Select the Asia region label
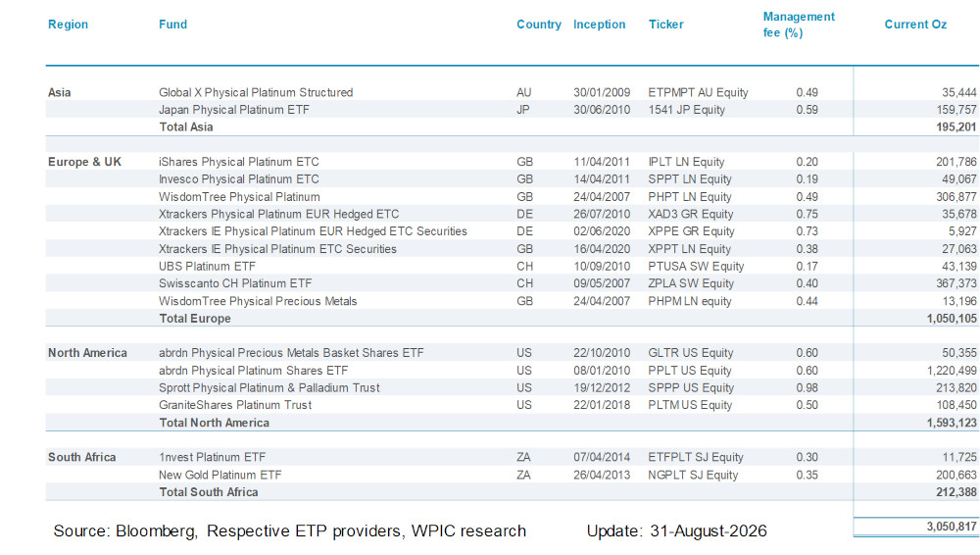Screen dimensions: 980x555 point(60,92)
